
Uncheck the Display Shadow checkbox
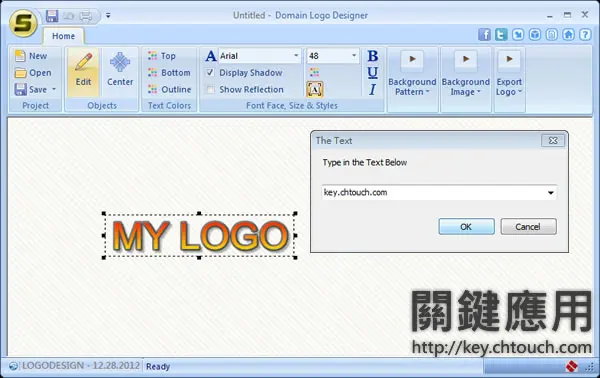(210, 72)
